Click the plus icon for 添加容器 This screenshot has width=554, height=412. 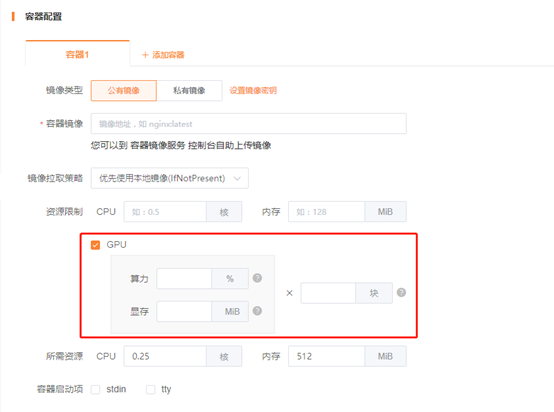145,55
